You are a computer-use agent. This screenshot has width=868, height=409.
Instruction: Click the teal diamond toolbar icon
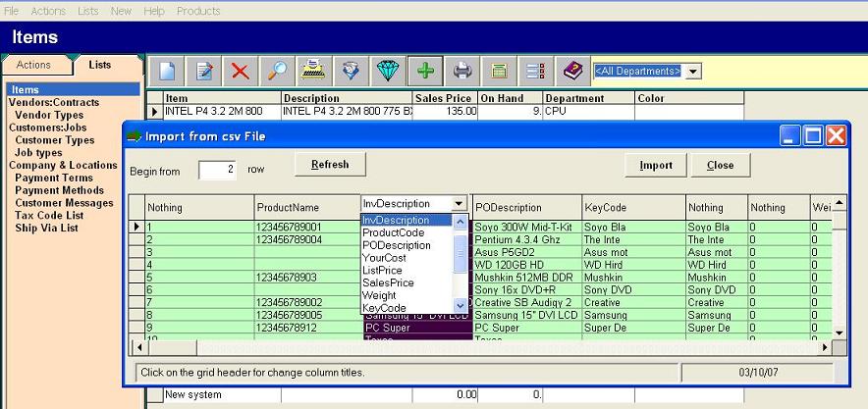[388, 71]
